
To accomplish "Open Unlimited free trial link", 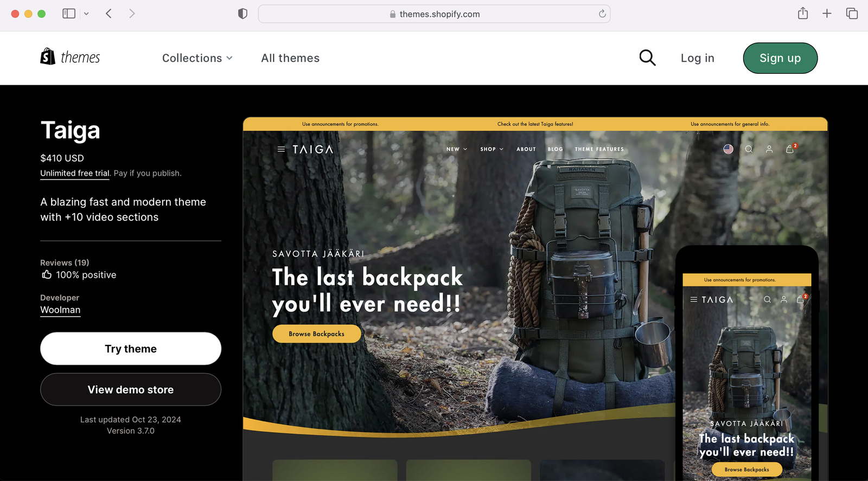I will click(x=75, y=173).
